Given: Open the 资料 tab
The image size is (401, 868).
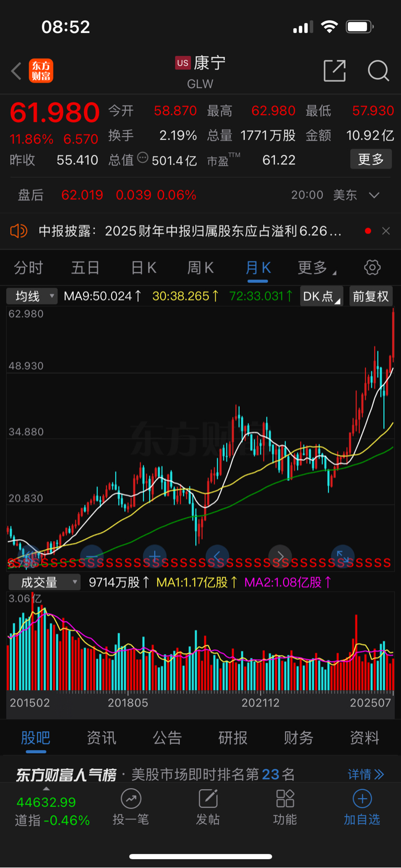Looking at the screenshot, I should [x=364, y=738].
